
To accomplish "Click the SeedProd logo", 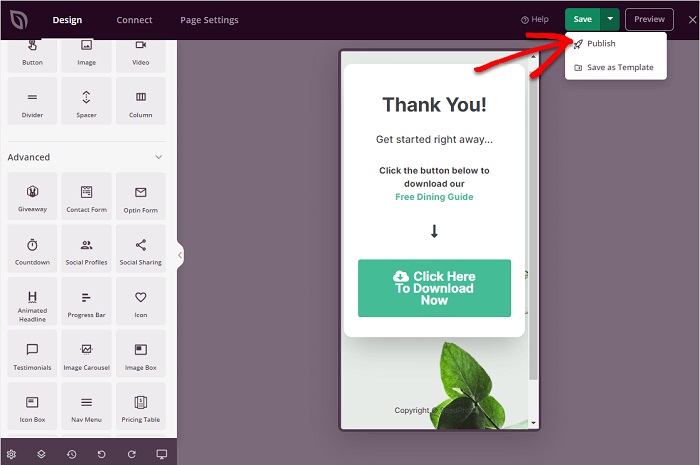I will (19, 20).
